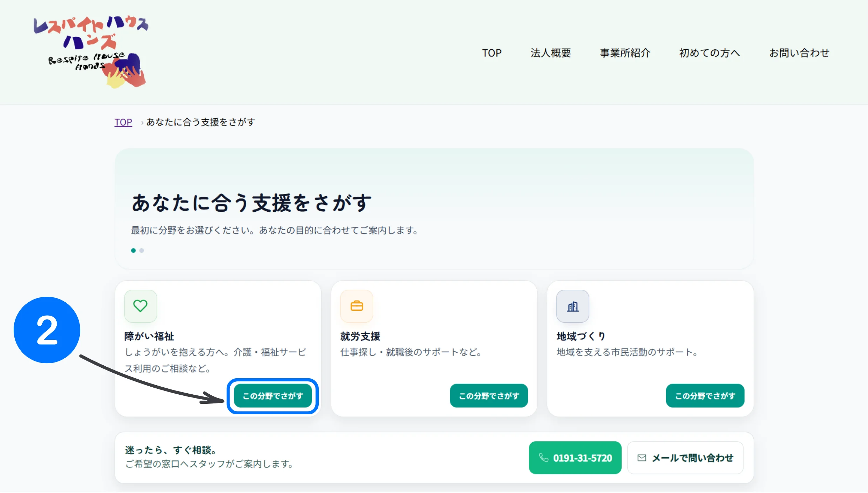The image size is (868, 493).
Task: Open 法人概要 in the navigation
Action: (551, 53)
